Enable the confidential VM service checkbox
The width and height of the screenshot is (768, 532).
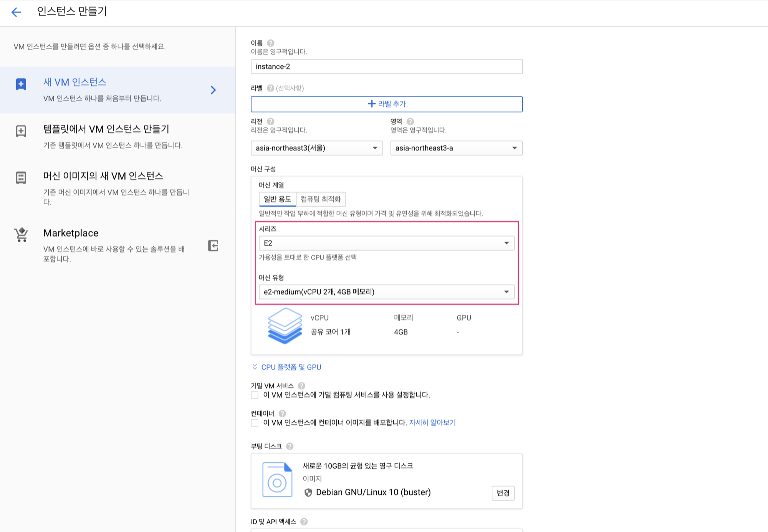tap(255, 395)
